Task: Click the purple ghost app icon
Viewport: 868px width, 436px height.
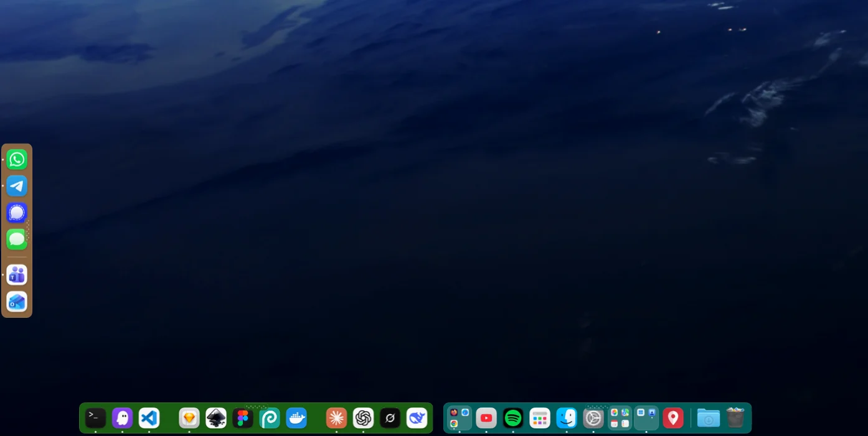Action: pos(122,418)
